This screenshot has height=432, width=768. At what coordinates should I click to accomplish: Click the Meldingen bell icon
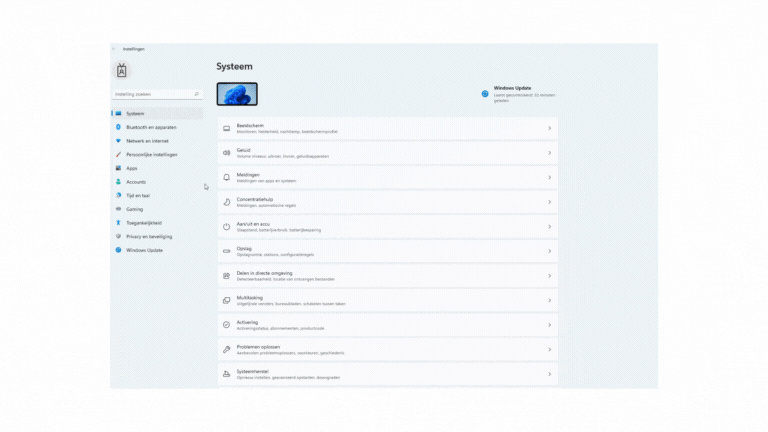tap(226, 177)
